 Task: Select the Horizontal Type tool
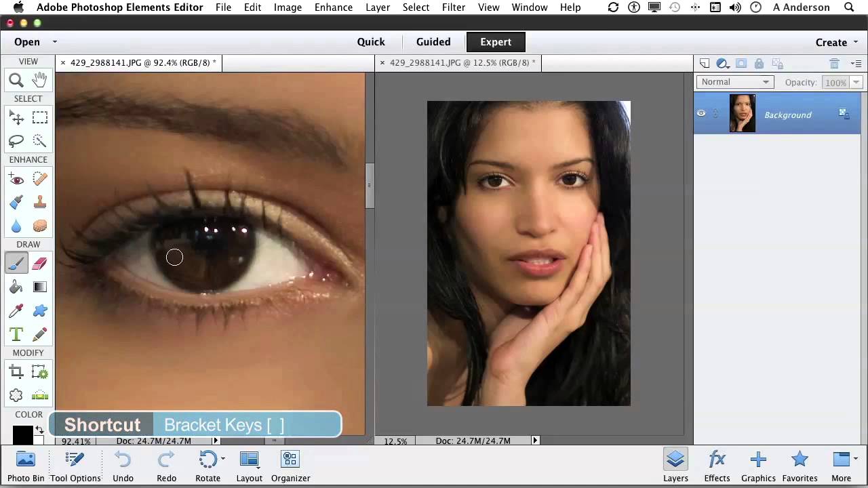point(16,334)
